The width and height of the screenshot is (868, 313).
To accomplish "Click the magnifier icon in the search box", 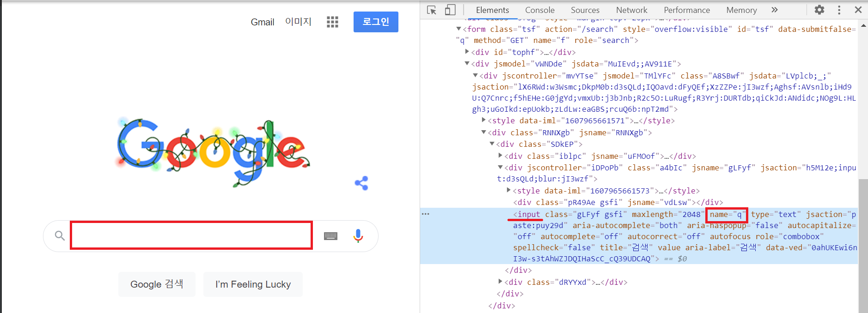I will point(60,236).
